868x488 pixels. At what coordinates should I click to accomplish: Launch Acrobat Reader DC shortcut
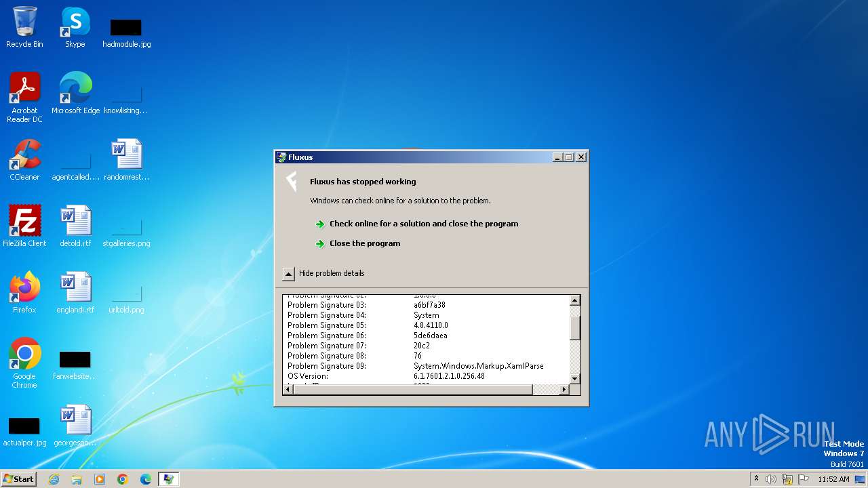tap(24, 97)
